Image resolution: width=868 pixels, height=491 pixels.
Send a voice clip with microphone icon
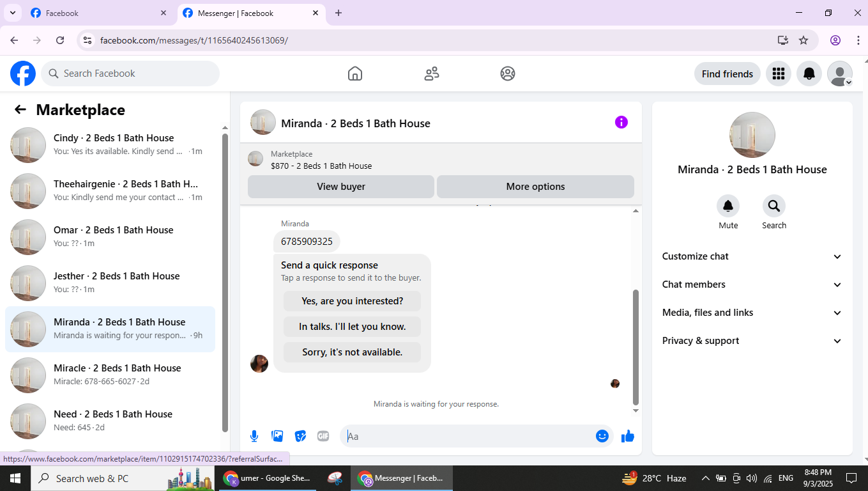pos(254,436)
